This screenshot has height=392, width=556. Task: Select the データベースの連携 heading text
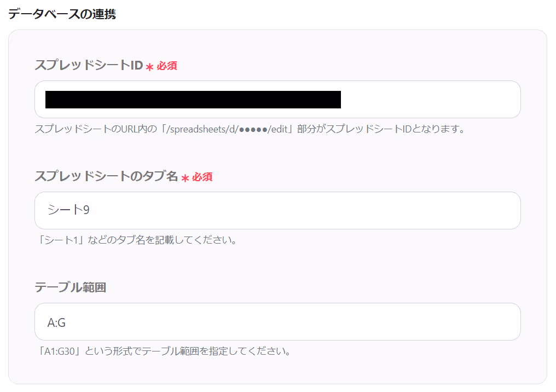pyautogui.click(x=62, y=14)
